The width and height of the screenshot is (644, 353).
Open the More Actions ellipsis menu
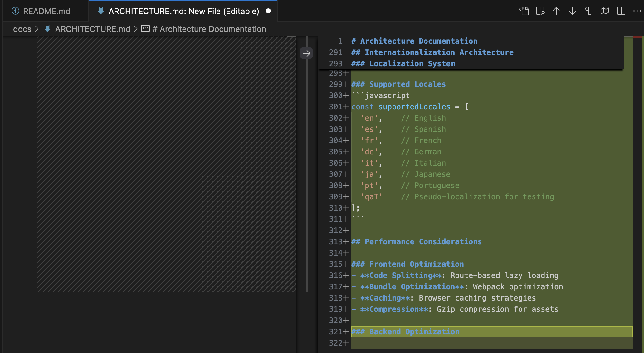(637, 11)
